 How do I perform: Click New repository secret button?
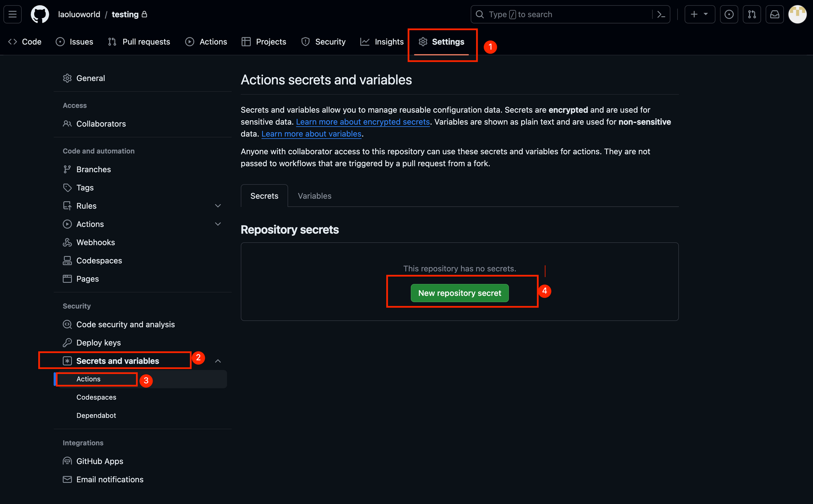click(460, 293)
